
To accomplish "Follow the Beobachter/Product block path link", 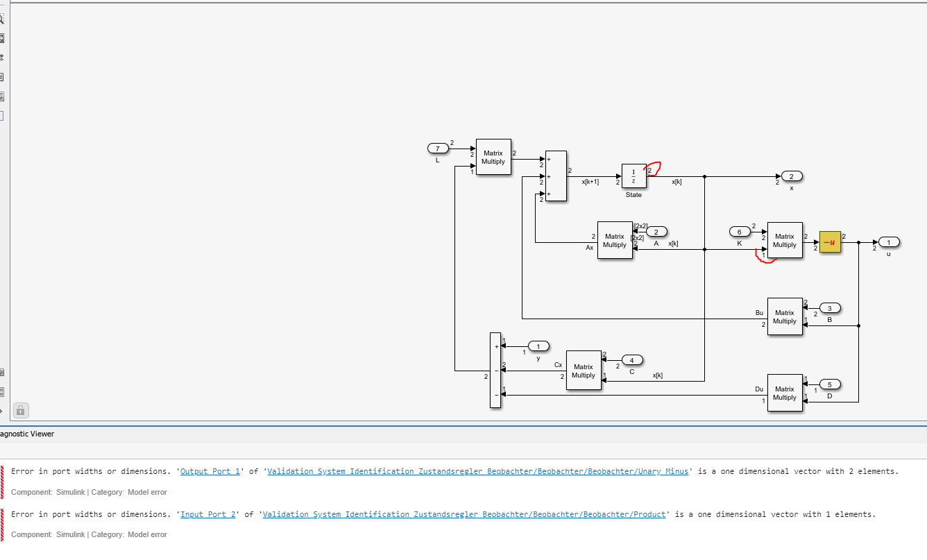I will [465, 514].
